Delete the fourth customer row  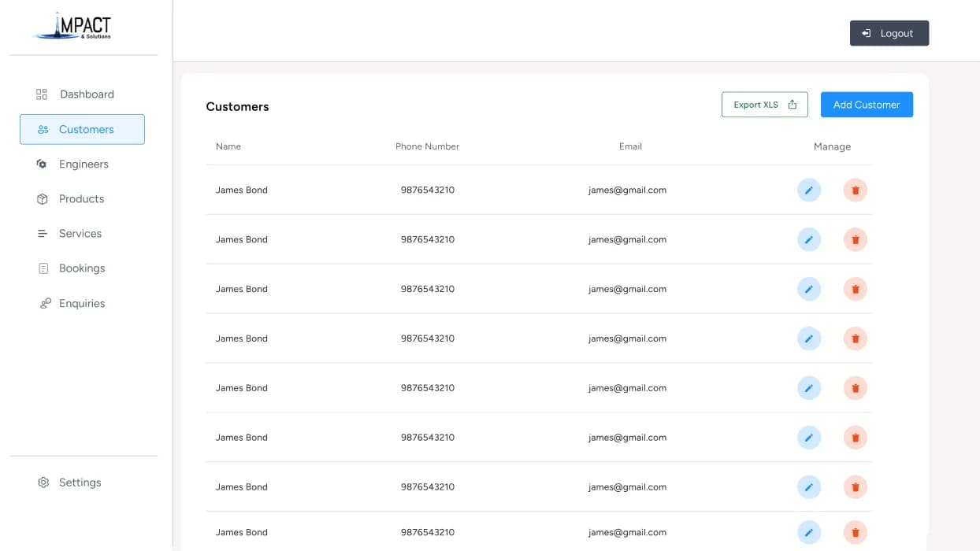tap(856, 338)
